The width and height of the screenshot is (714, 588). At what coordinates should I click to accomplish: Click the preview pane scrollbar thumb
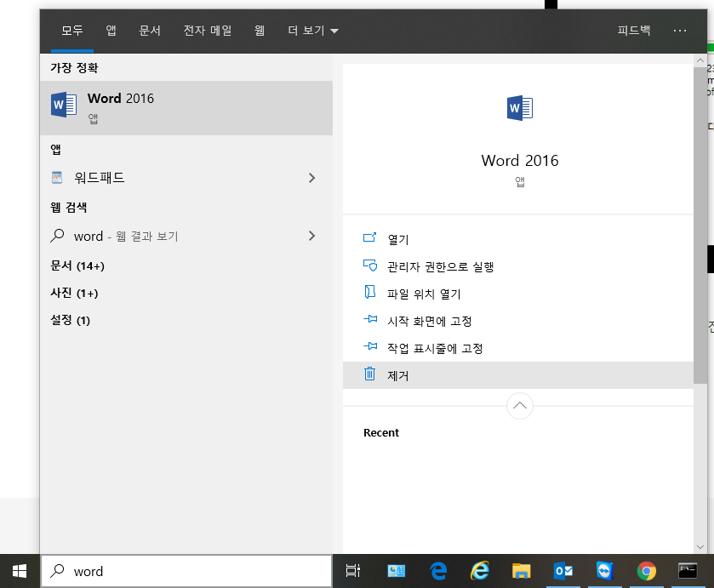coord(700,225)
